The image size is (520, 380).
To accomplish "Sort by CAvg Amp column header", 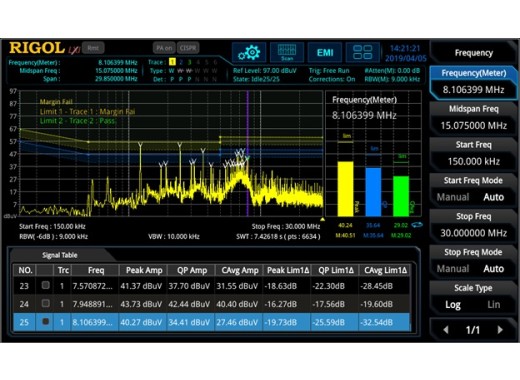I will 240,270.
